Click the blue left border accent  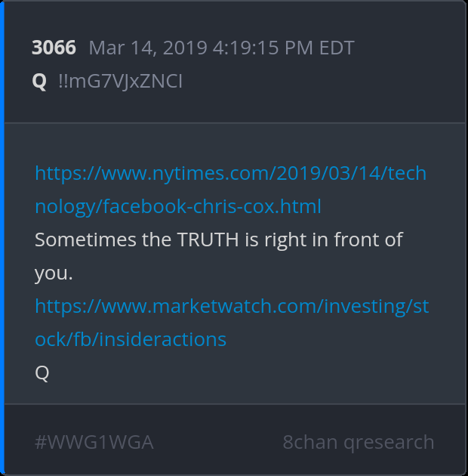tap(2, 238)
